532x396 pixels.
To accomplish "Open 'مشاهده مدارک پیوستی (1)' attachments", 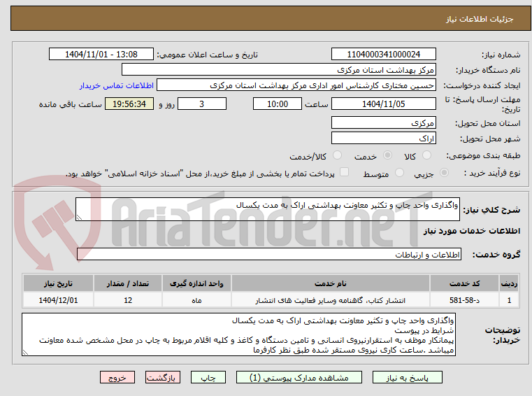I will 299,377.
